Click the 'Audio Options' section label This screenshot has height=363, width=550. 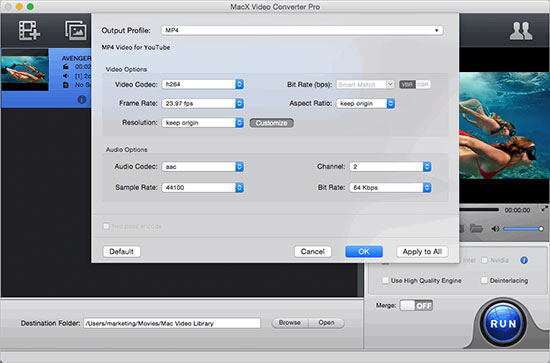[x=127, y=150]
